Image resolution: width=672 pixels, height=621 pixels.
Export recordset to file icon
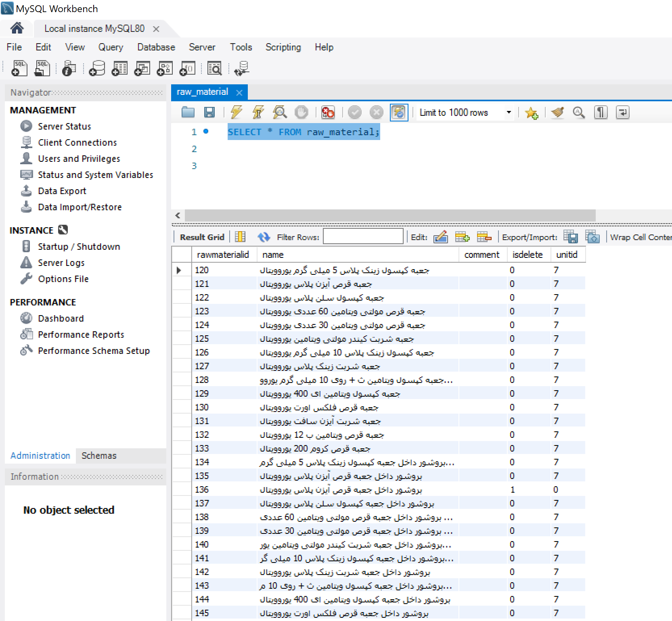[x=571, y=237]
